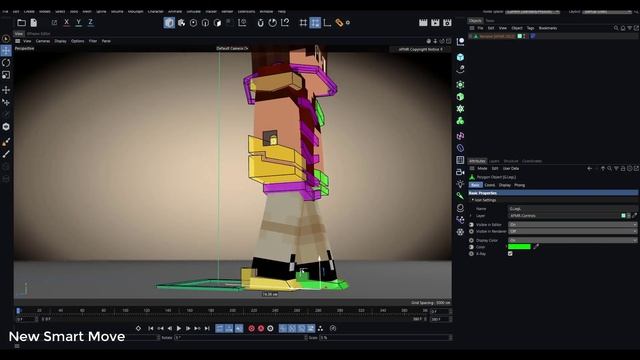Click the cyan cube primitive icon
This screenshot has width=640, height=360.
[x=460, y=57]
